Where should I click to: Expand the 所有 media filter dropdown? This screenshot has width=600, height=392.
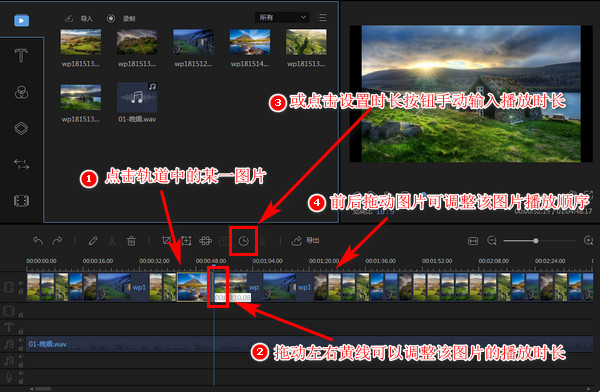point(282,17)
